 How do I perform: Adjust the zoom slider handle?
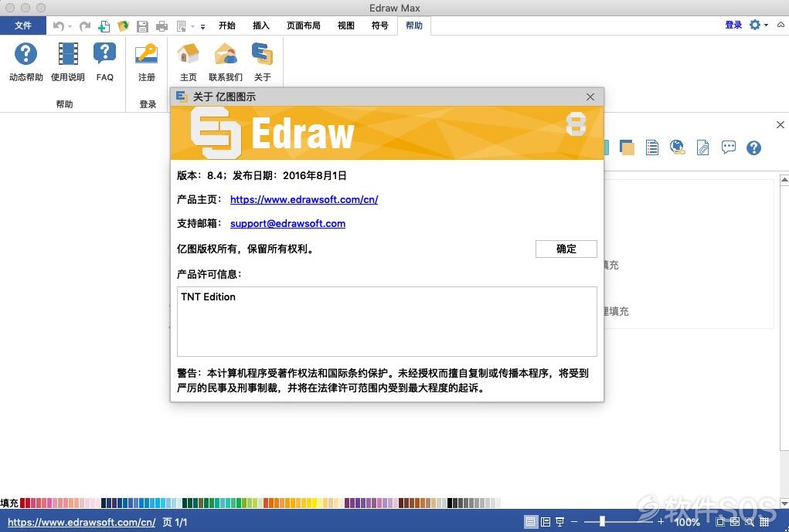[x=602, y=521]
